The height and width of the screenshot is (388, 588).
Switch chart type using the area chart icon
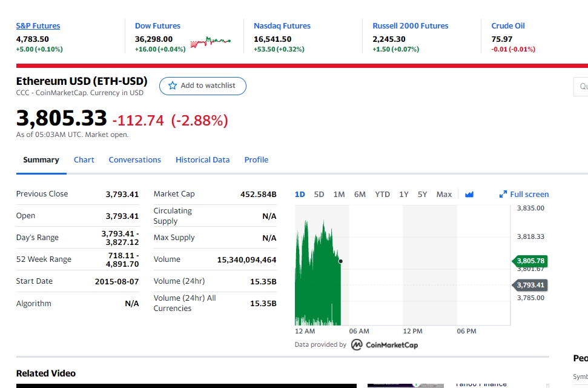click(469, 194)
